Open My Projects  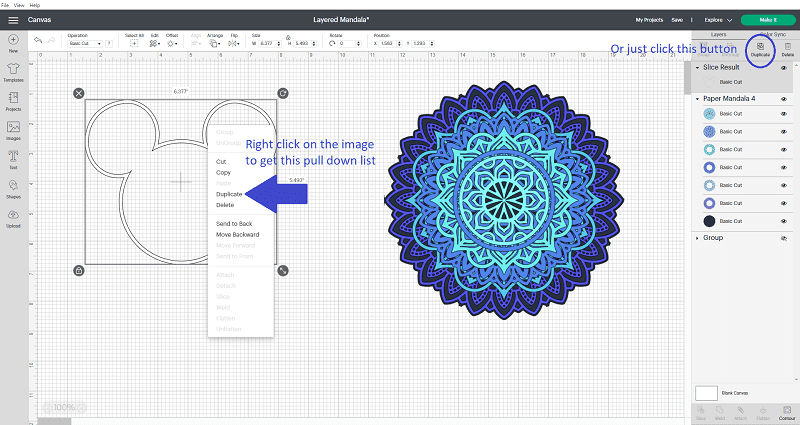tap(649, 20)
